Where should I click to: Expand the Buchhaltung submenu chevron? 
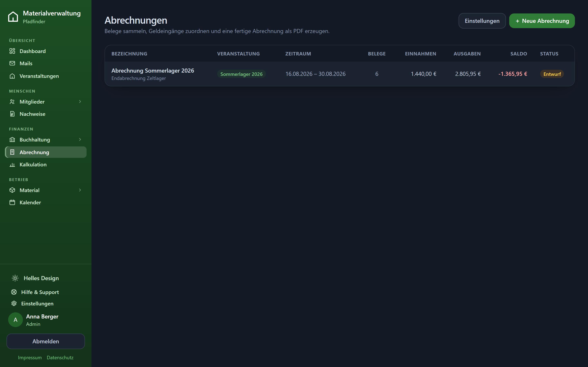pos(80,139)
